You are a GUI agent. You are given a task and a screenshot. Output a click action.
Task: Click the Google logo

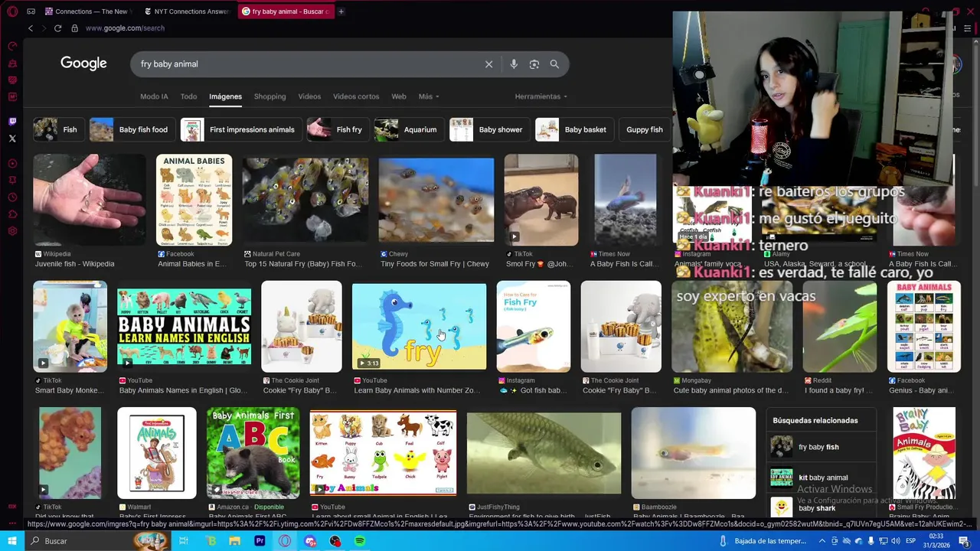[x=83, y=64]
